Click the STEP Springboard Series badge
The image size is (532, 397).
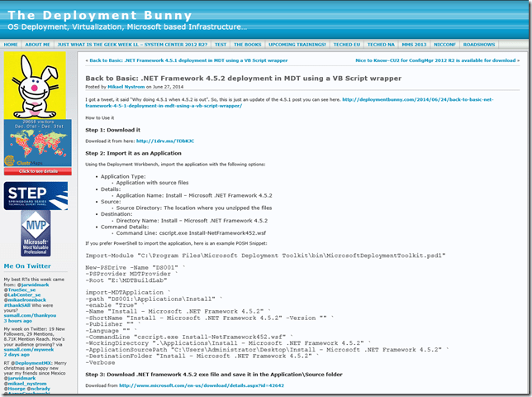click(36, 195)
